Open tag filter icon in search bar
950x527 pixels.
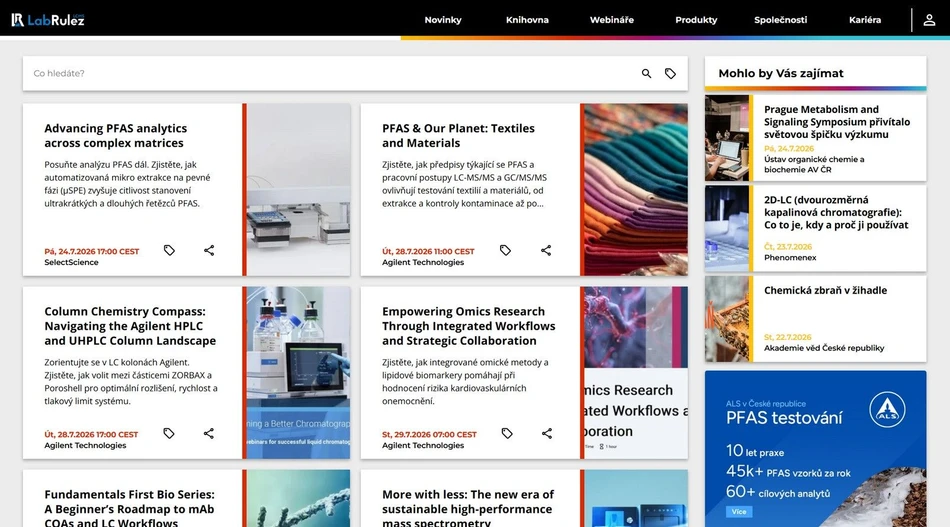pos(670,73)
